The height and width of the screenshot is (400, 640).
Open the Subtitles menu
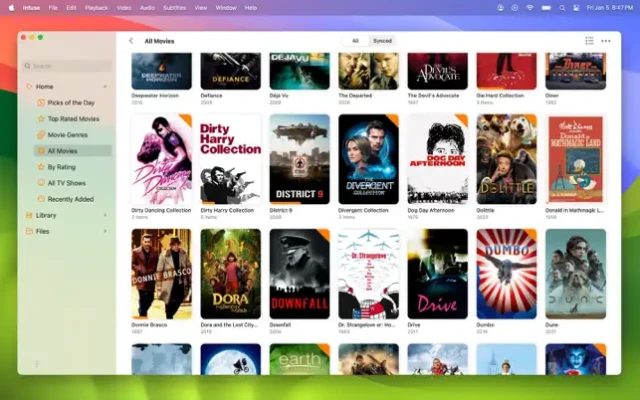(175, 7)
